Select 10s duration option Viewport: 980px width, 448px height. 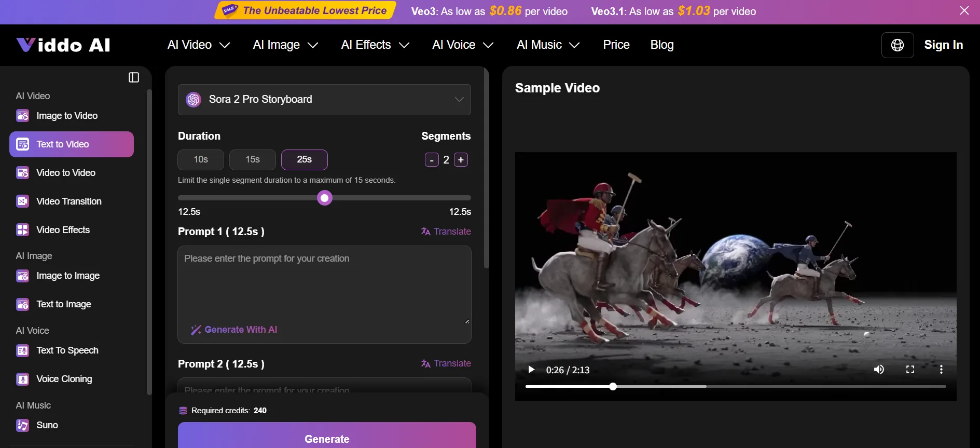(201, 159)
